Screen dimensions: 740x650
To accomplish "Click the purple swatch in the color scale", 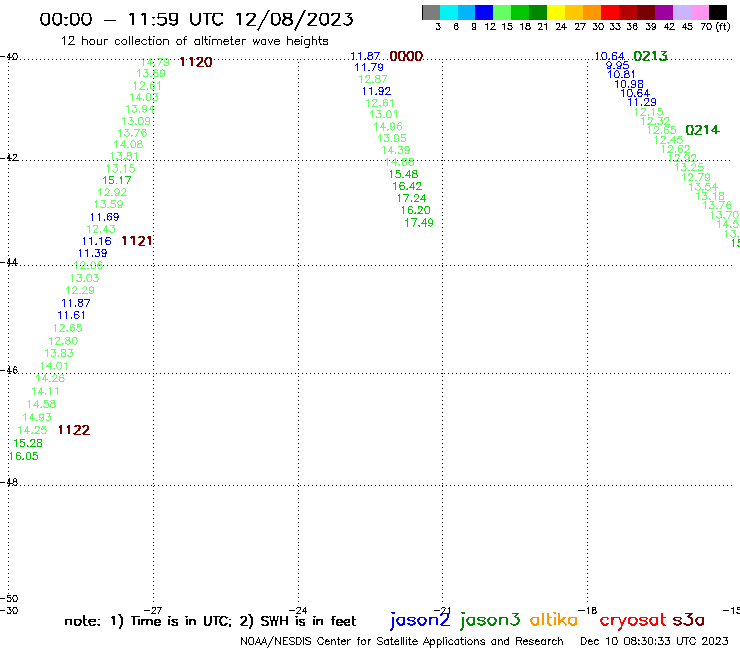I will [664, 12].
